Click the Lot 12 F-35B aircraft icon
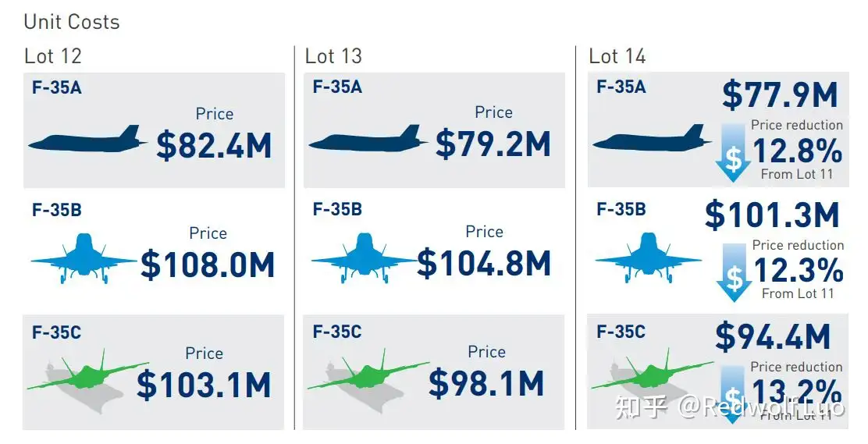 point(83,258)
